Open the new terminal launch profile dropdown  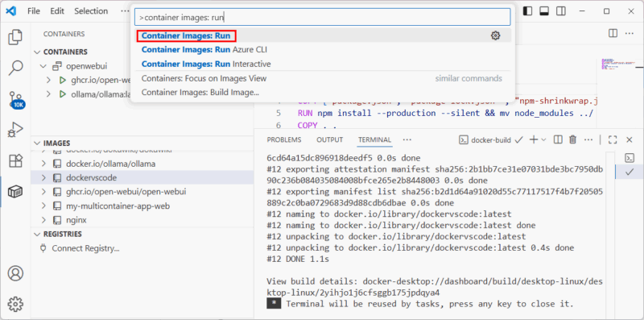point(544,139)
